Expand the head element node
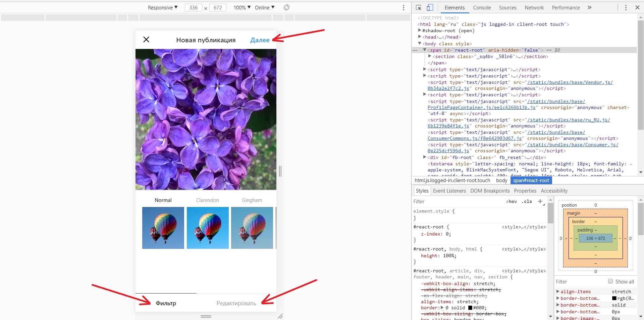The width and height of the screenshot is (644, 320). coord(420,37)
